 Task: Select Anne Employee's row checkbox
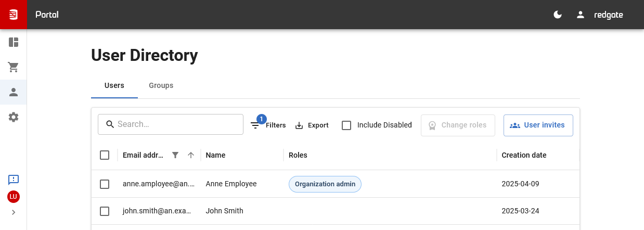[105, 184]
